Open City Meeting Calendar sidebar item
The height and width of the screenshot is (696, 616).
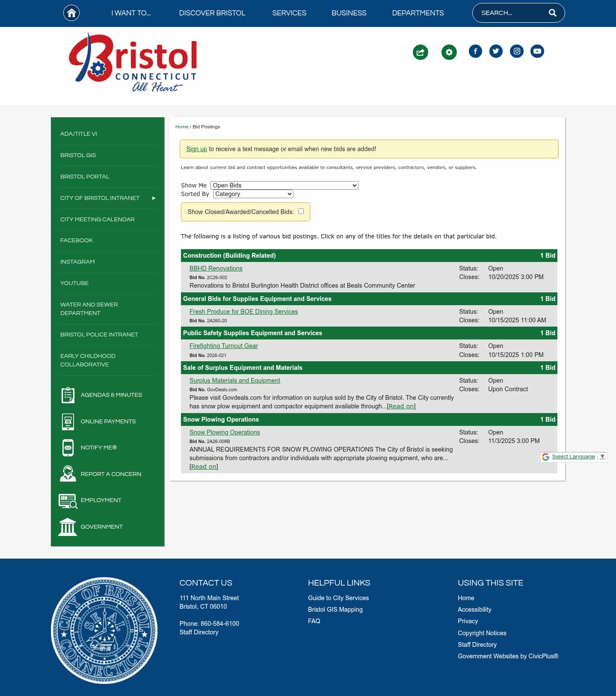coord(98,220)
